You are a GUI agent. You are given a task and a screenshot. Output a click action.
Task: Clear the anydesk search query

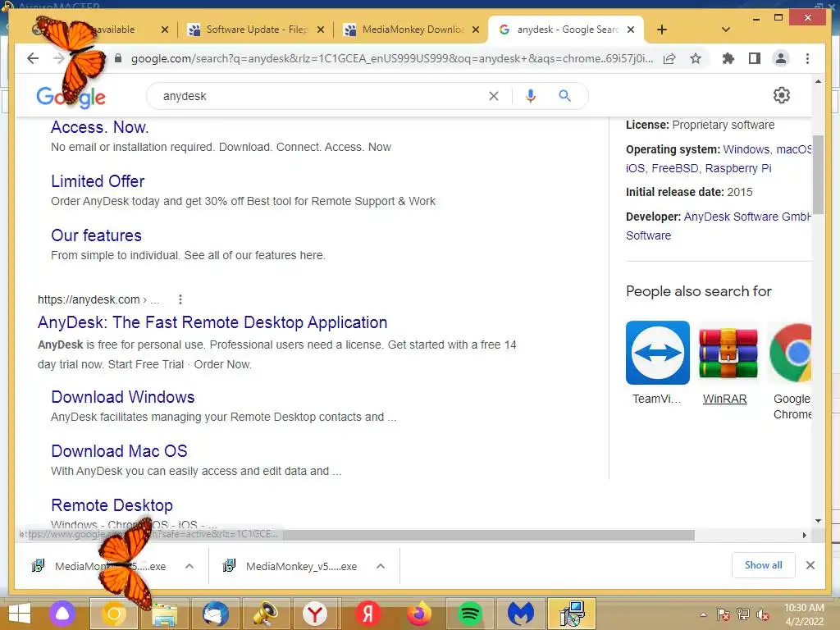pos(493,96)
